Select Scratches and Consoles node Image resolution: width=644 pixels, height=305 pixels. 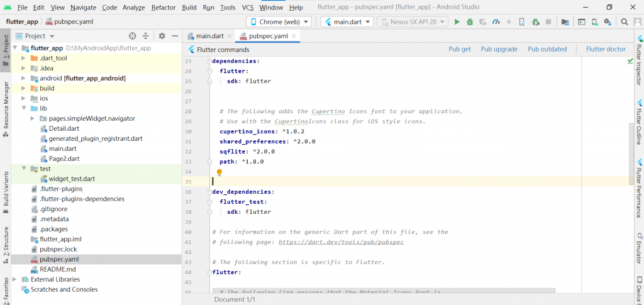pyautogui.click(x=64, y=289)
